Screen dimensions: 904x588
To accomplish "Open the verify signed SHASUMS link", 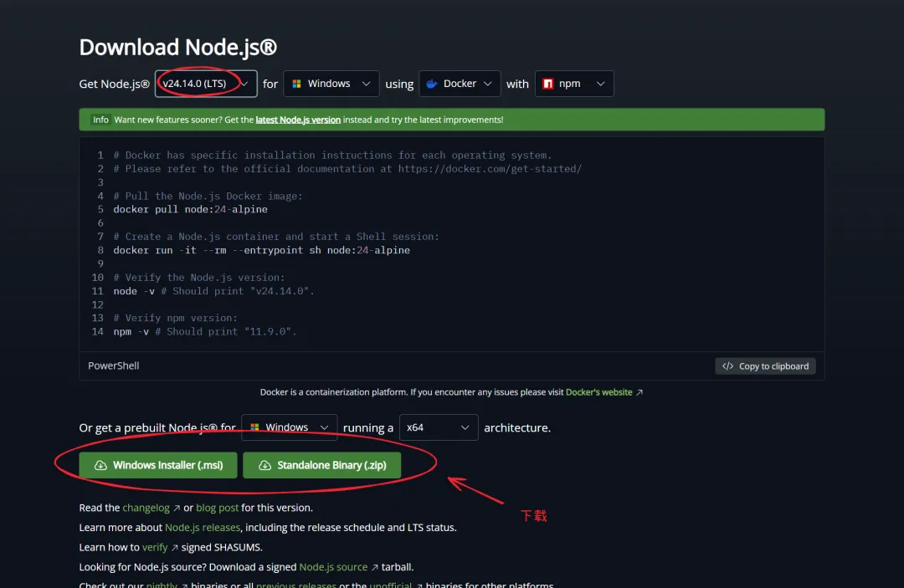I will click(155, 547).
